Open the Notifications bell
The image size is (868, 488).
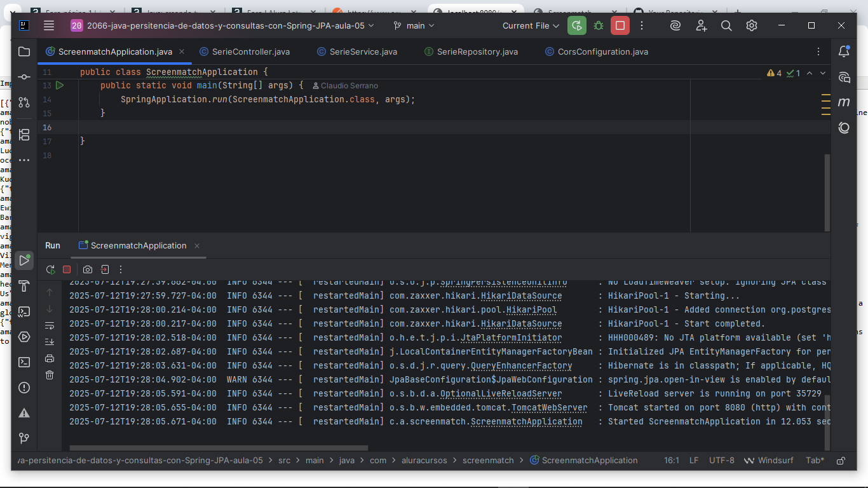[x=844, y=51]
